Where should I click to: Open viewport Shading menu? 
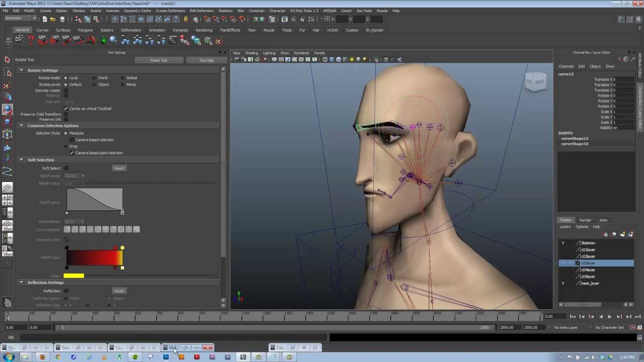252,53
